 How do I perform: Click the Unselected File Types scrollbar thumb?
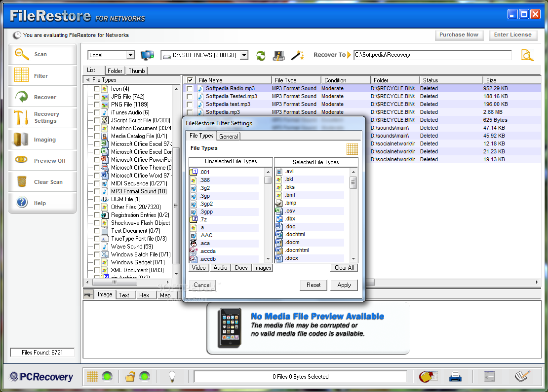coord(268,180)
